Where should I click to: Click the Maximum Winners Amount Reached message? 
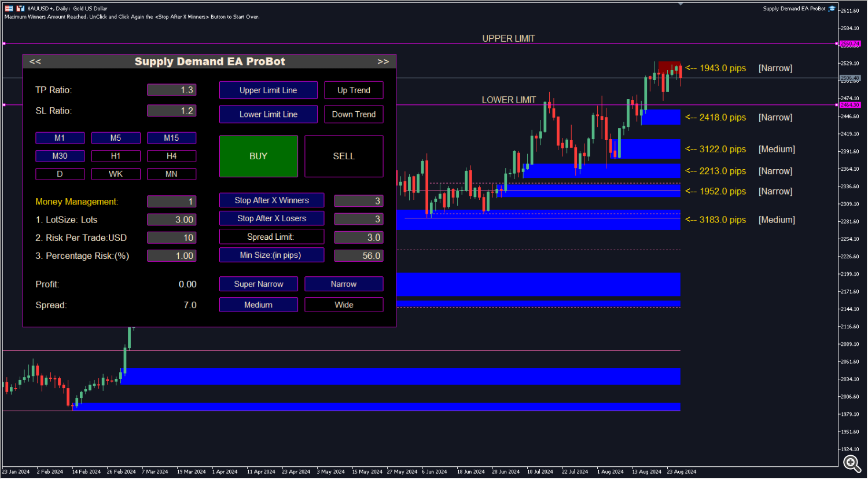click(132, 17)
